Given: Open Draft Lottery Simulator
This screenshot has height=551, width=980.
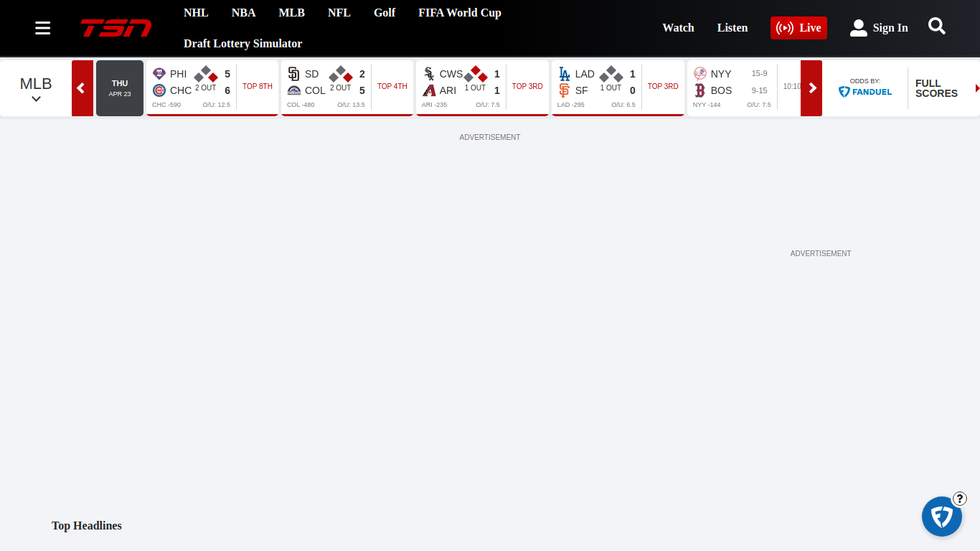Looking at the screenshot, I should pyautogui.click(x=242, y=44).
